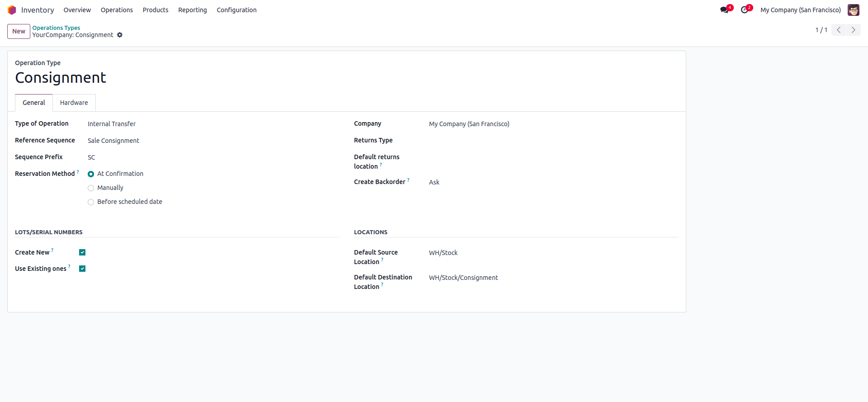Image resolution: width=868 pixels, height=402 pixels.
Task: Click the Reservation Method help tooltip icon
Action: [78, 172]
